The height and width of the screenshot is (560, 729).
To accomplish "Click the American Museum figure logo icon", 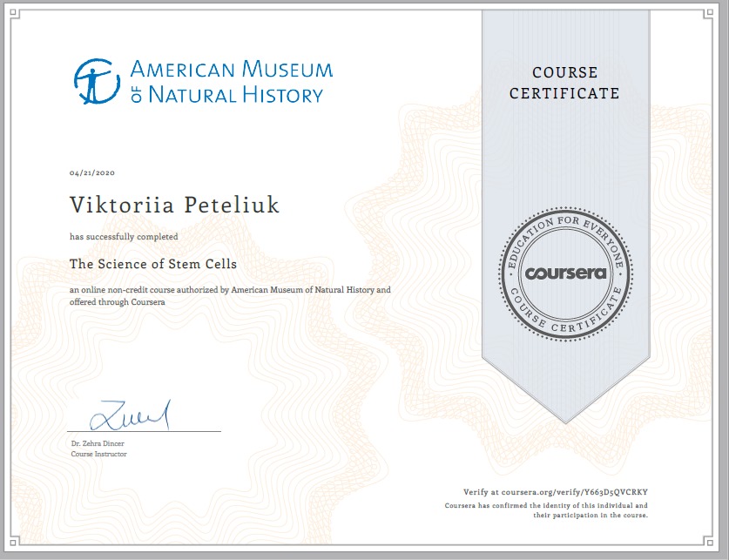I will click(x=97, y=81).
